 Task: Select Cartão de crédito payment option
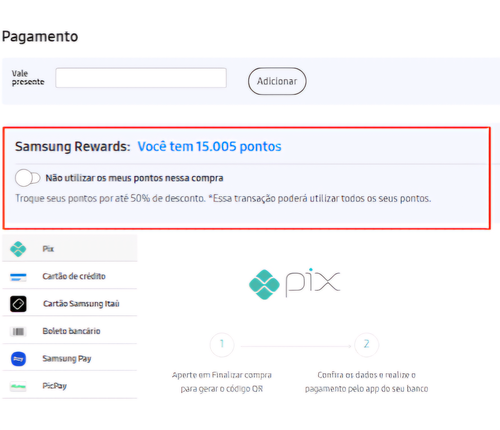[70, 276]
